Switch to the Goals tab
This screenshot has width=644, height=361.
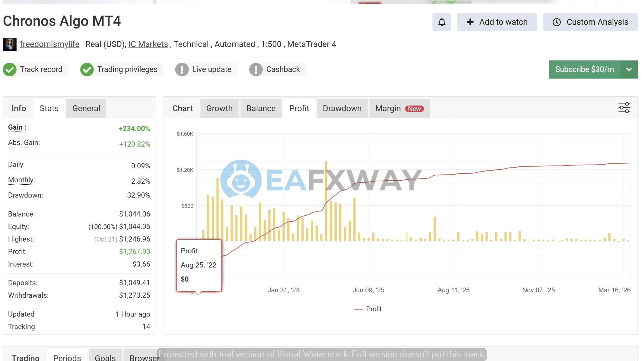tap(105, 357)
